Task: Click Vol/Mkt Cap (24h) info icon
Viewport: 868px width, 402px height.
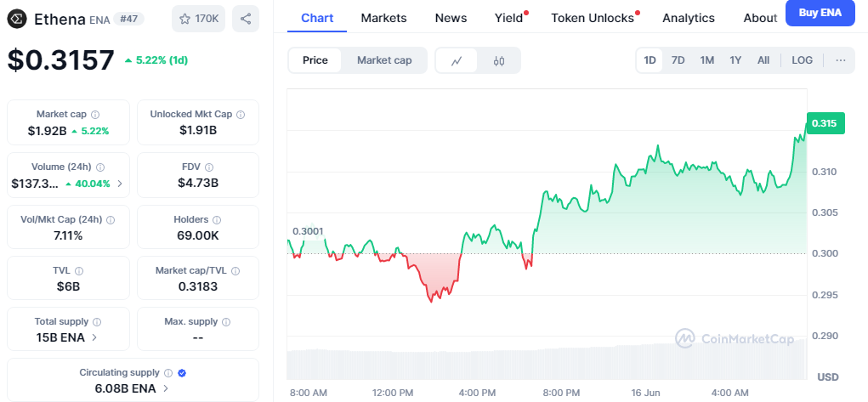Action: (111, 220)
